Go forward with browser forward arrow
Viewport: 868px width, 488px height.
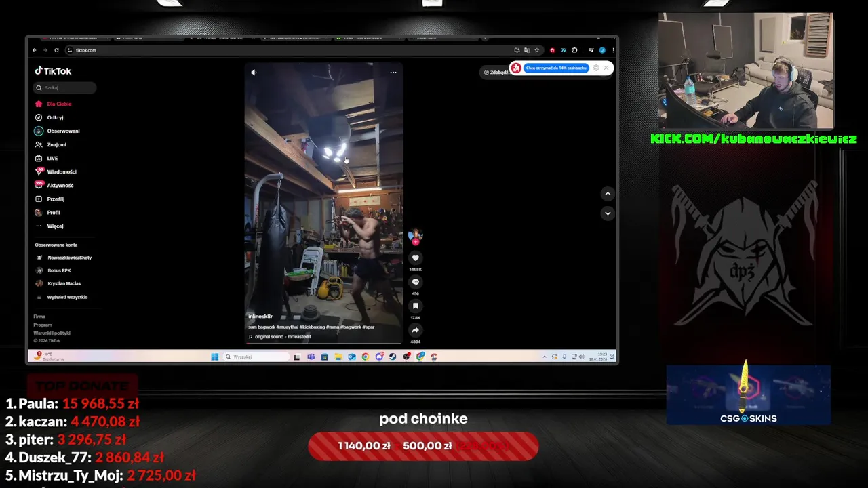45,50
